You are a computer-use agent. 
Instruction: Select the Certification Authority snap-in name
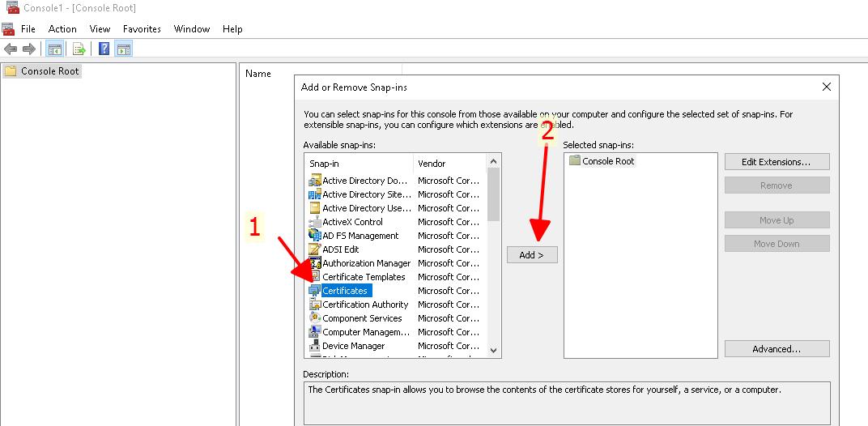pos(365,305)
